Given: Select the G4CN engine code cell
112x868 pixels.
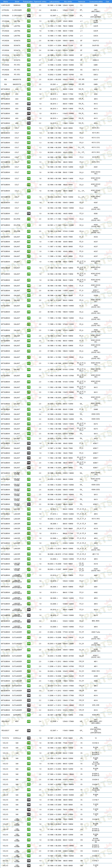Looking at the screenshot, I should pos(96,35).
